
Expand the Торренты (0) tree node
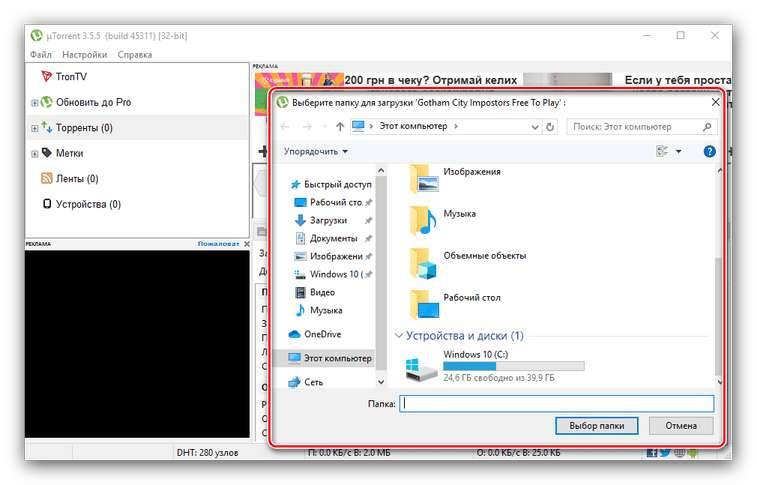[x=35, y=128]
